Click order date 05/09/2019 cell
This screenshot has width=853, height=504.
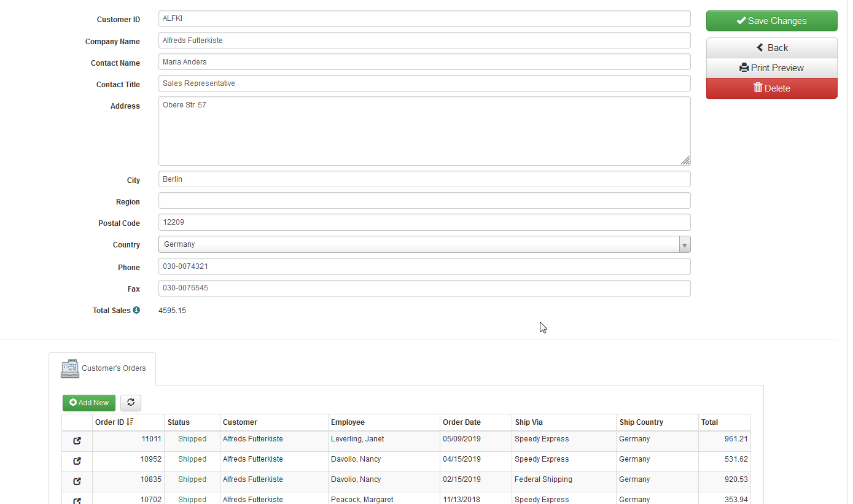click(x=476, y=441)
